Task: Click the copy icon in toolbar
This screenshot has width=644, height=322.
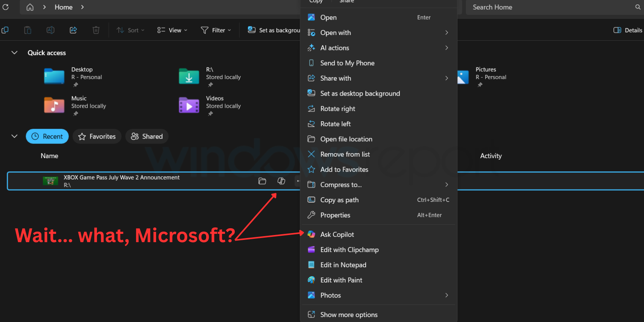Action: tap(5, 30)
